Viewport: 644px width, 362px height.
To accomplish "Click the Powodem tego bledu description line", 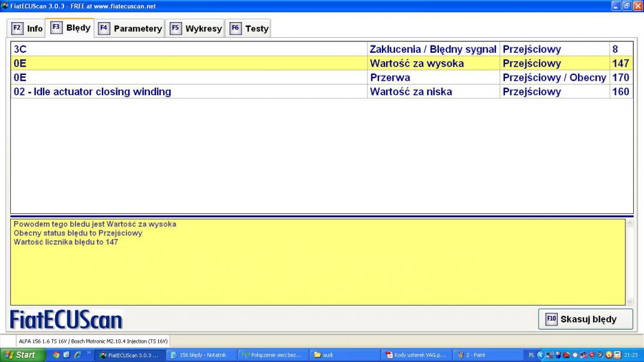I will pyautogui.click(x=95, y=224).
